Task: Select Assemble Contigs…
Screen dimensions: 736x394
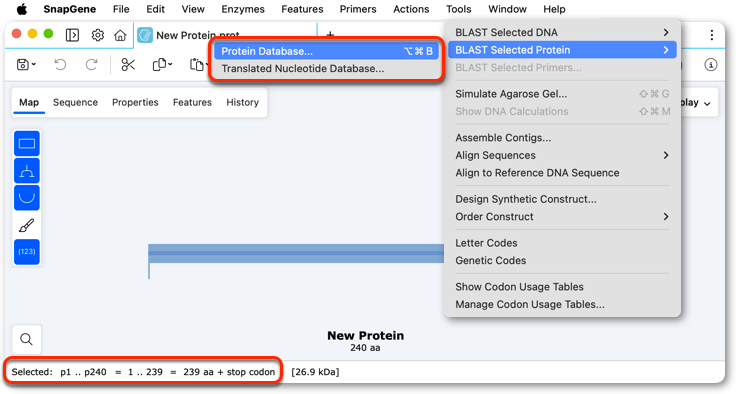Action: click(562, 138)
